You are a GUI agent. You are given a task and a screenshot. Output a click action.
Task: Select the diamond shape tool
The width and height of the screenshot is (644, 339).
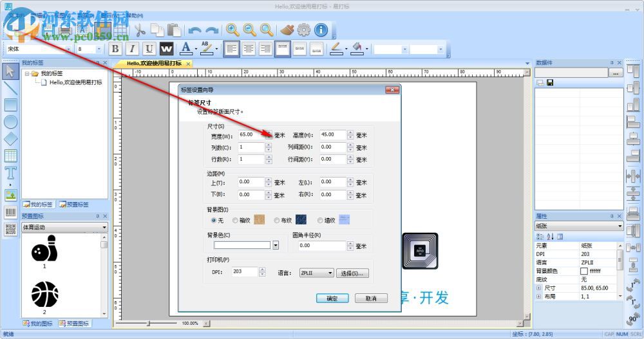pos(10,139)
